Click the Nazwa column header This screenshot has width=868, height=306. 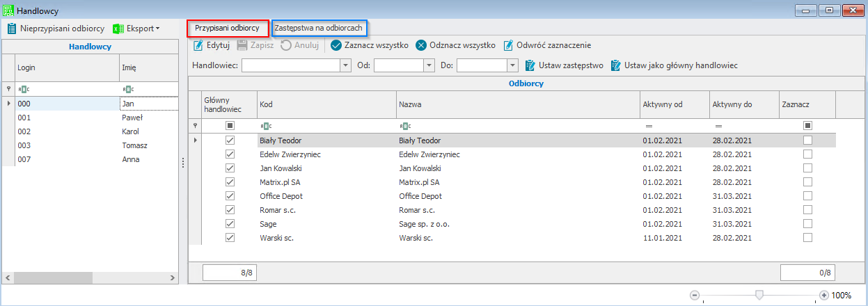pos(517,104)
